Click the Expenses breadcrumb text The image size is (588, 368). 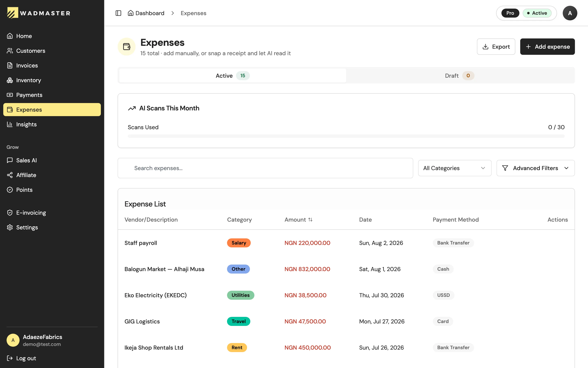pyautogui.click(x=193, y=13)
